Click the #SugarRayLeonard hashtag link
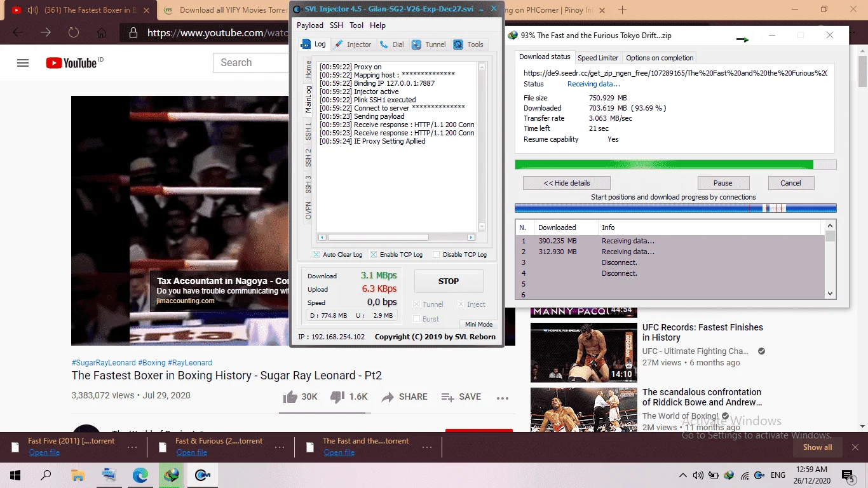Image resolution: width=868 pixels, height=488 pixels. point(104,363)
